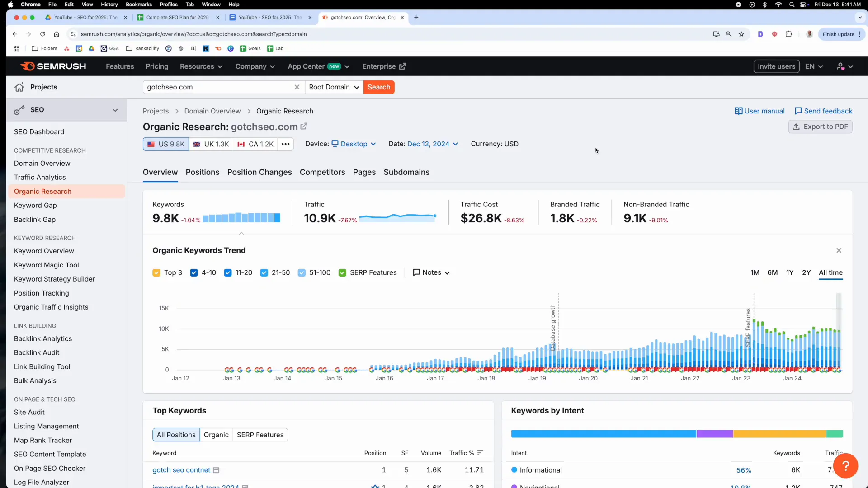Close the gotchseo.com Overview browser tab
The height and width of the screenshot is (488, 868).
pos(402,18)
